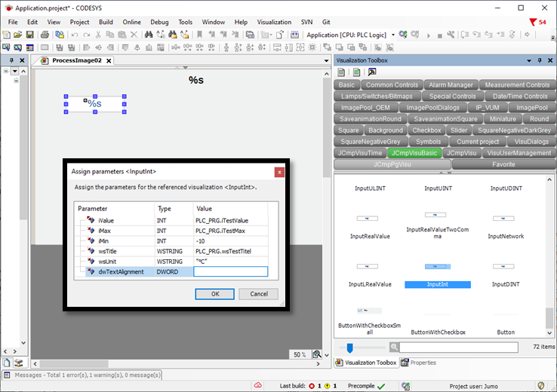Open the Application CPU PLC Logic dropdown
This screenshot has height=392, width=557.
pyautogui.click(x=392, y=35)
